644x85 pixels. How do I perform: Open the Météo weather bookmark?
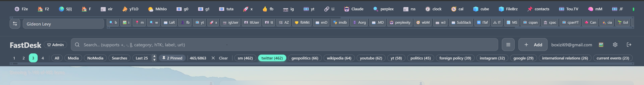pyautogui.click(x=157, y=9)
